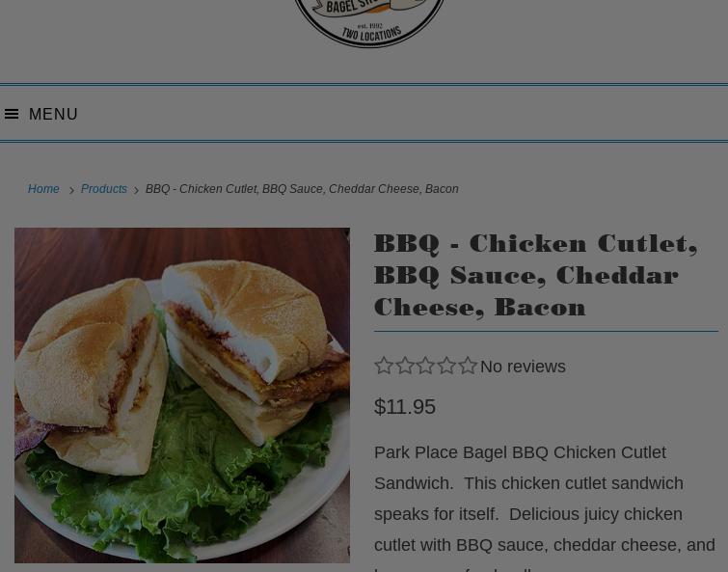728x572 pixels.
Task: Click the MENU label
Action: click(x=53, y=114)
